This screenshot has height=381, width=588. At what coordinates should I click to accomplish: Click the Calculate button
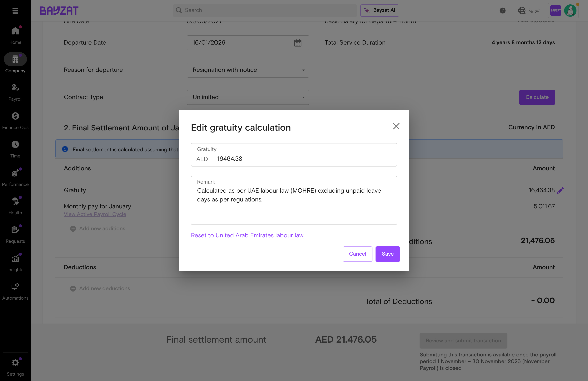[537, 97]
